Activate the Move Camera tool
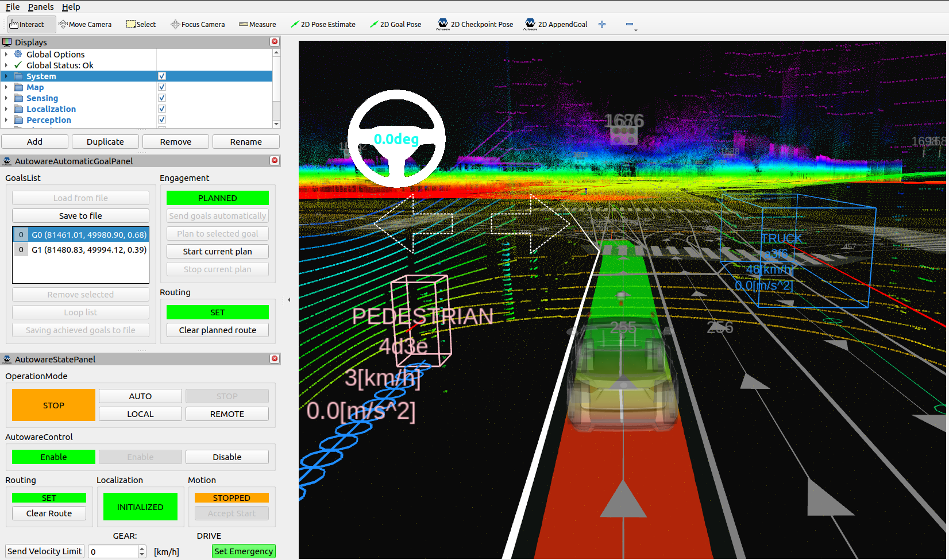 coord(85,24)
